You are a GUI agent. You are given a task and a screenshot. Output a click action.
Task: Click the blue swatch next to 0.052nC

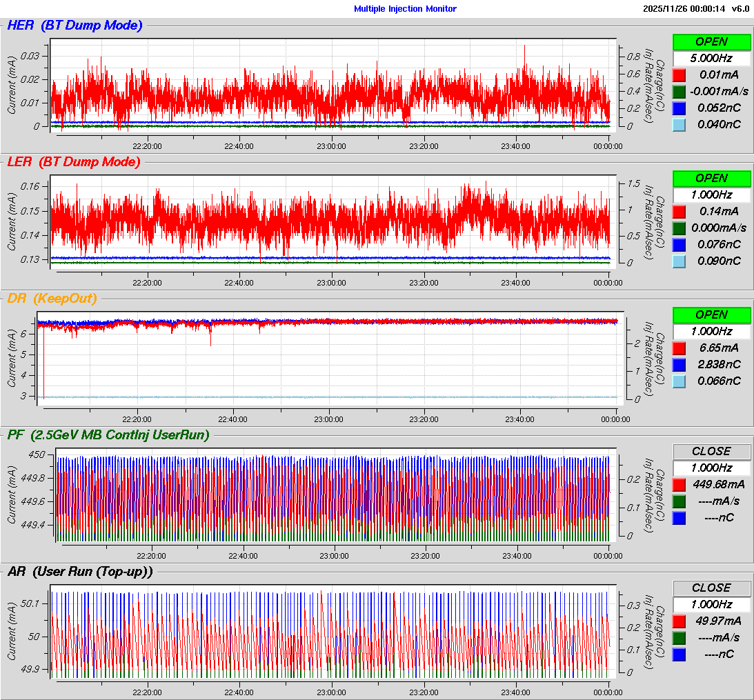click(679, 108)
